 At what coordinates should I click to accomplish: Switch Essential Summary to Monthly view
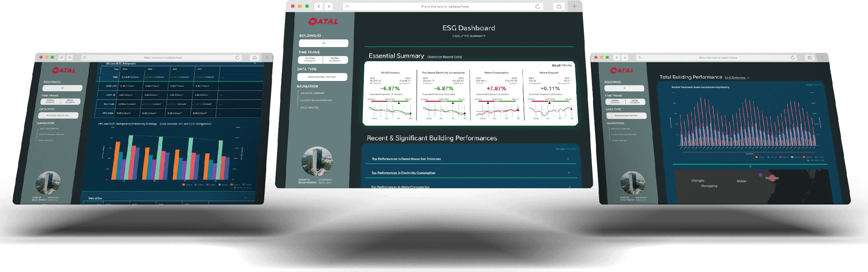point(567,66)
